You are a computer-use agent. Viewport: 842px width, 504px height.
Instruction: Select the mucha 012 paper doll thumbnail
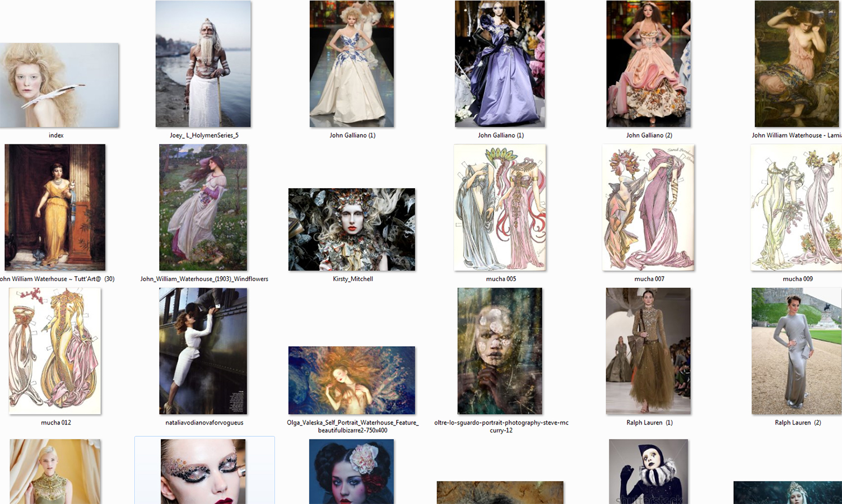click(x=55, y=351)
